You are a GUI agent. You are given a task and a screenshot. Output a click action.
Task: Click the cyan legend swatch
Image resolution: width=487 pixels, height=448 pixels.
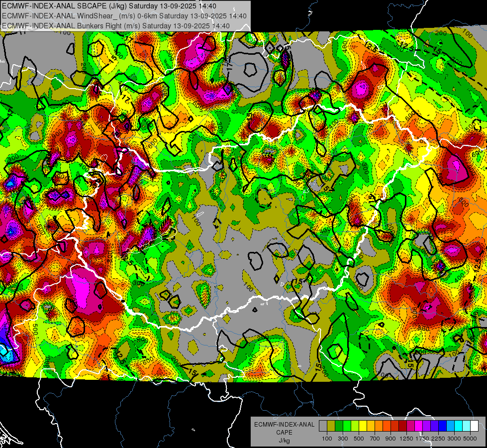point(459,426)
